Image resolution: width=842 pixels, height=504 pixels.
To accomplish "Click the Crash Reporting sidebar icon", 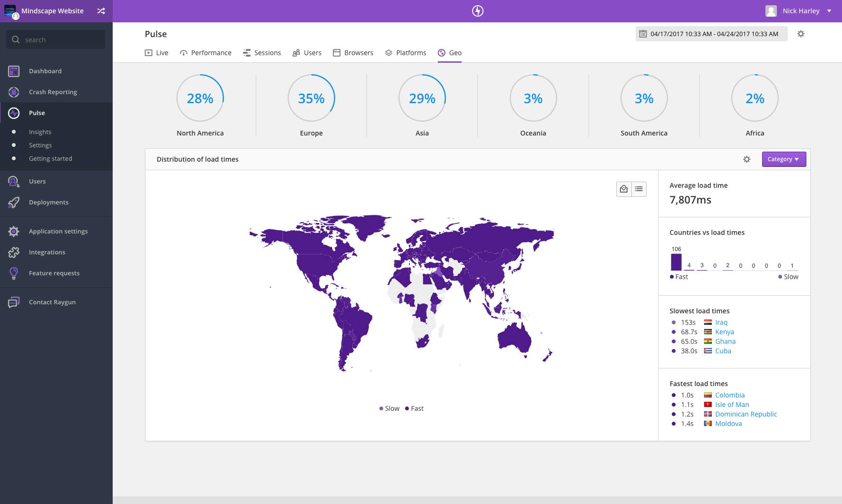I will point(14,92).
